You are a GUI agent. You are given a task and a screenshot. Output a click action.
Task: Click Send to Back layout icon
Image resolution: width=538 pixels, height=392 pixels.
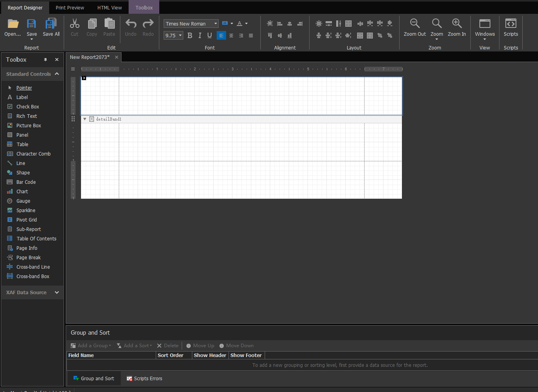pos(390,35)
